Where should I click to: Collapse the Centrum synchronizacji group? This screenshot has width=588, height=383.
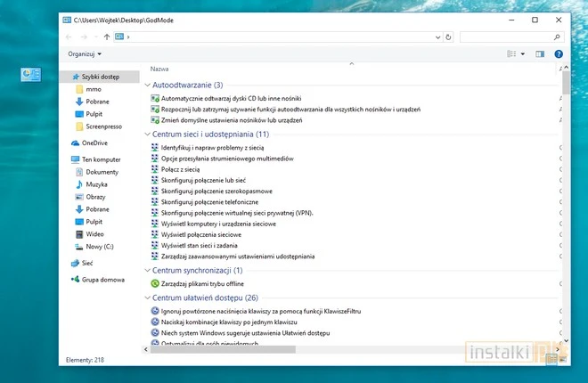click(147, 270)
